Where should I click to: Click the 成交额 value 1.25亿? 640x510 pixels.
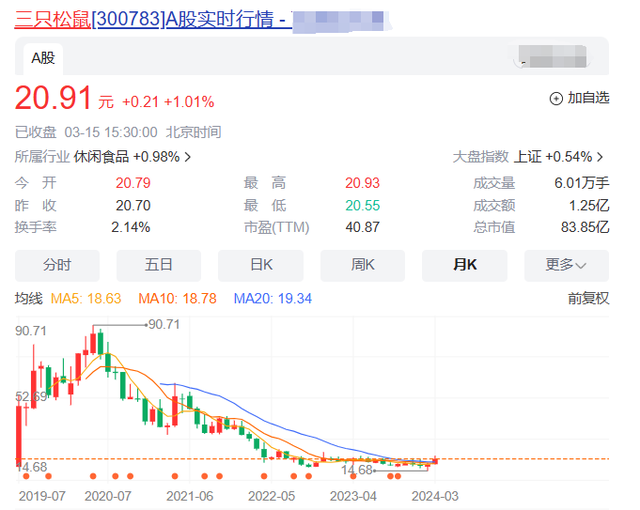click(x=589, y=206)
